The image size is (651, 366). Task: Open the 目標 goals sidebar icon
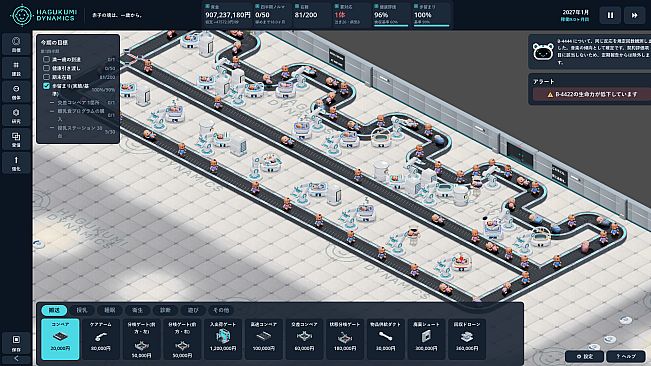(x=16, y=44)
